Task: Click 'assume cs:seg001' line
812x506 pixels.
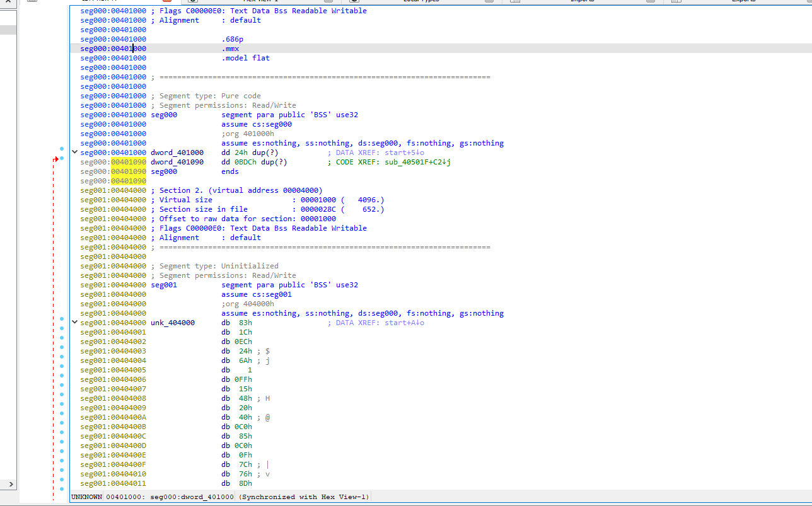Action: coord(257,294)
